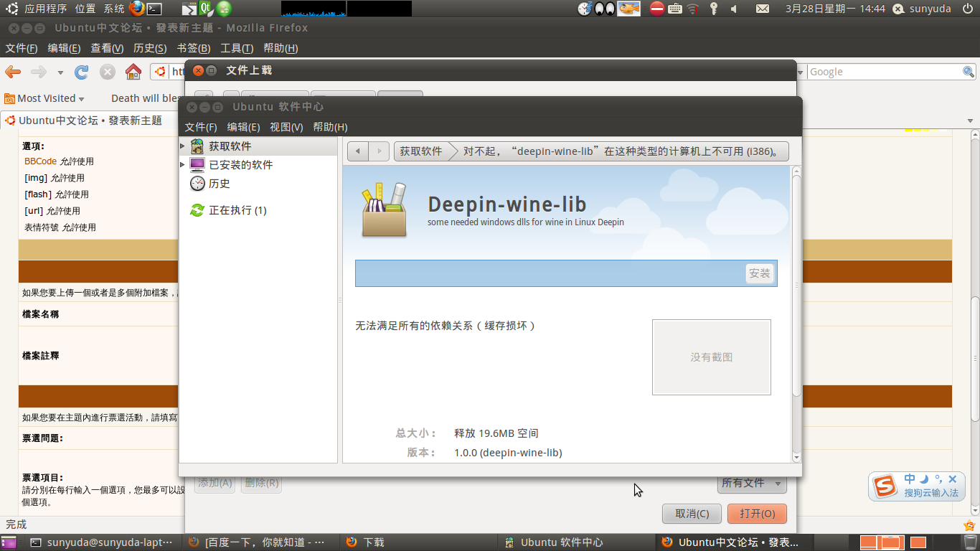Select 已安装的软件 in sidebar
This screenshot has height=551, width=980.
[x=240, y=165]
